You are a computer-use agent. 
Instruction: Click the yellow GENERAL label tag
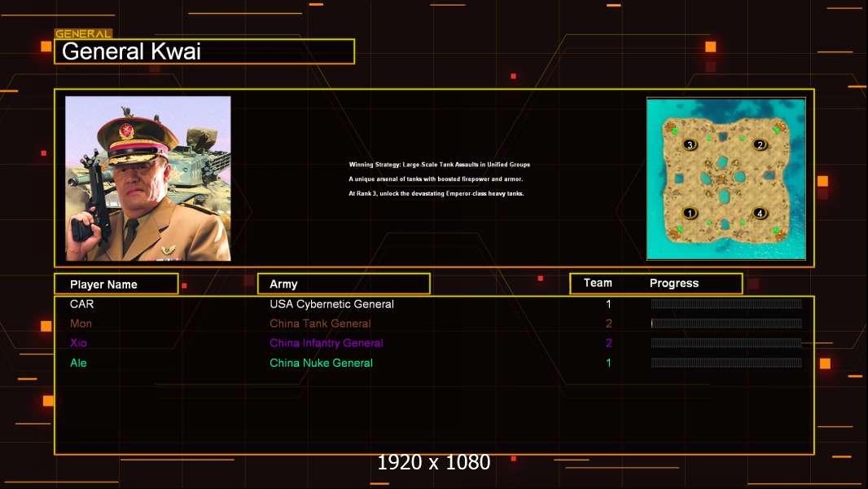[x=83, y=33]
